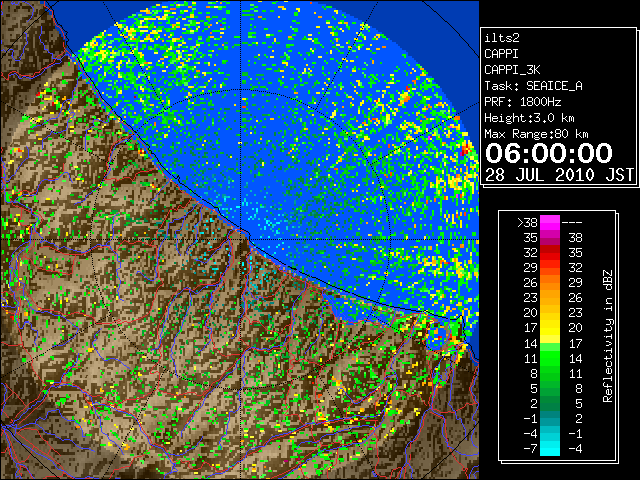Screen dimensions: 640x480
Task: Click the 'Reflectivity in dBZ' legend title
Action: click(x=608, y=336)
